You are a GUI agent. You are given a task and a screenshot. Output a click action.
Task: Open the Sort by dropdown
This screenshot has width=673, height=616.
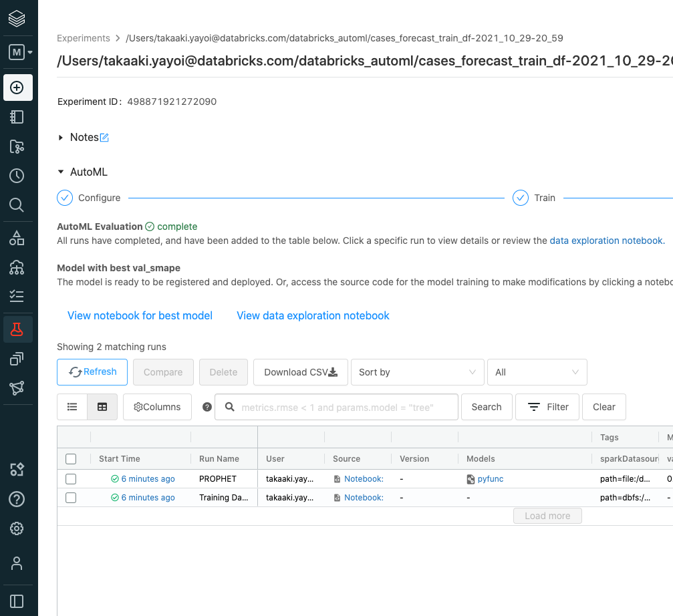pos(418,372)
